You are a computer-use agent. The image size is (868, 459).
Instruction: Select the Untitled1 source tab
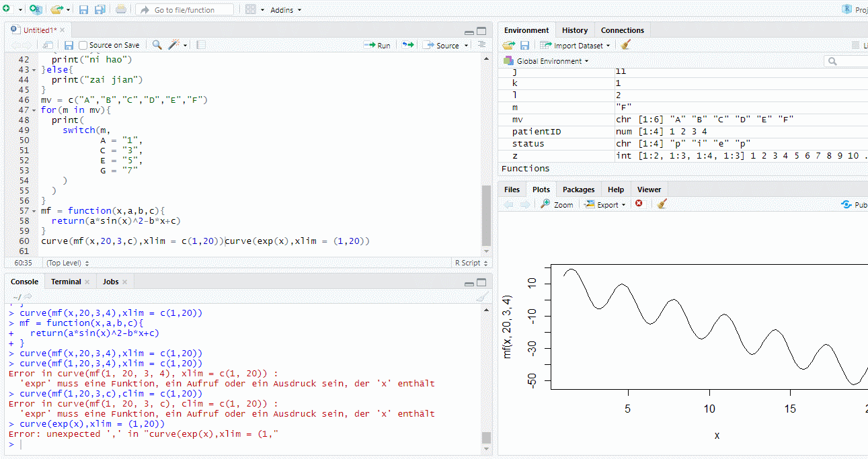[x=40, y=30]
